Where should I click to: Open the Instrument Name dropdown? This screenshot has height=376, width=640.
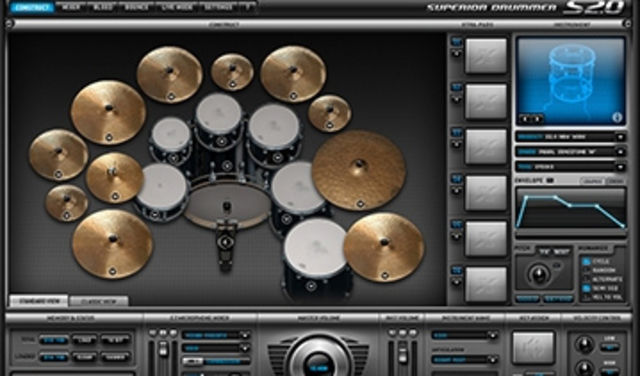coord(464,335)
